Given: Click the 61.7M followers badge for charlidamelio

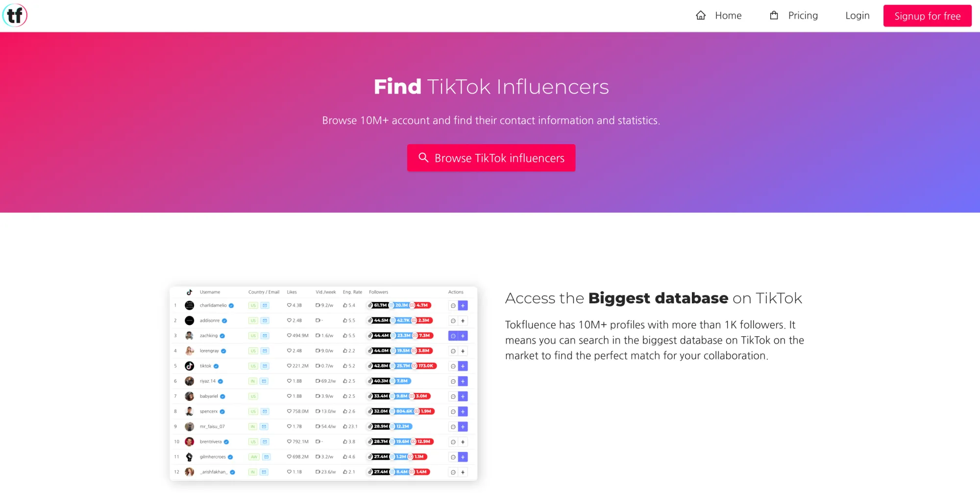Looking at the screenshot, I should click(x=380, y=305).
